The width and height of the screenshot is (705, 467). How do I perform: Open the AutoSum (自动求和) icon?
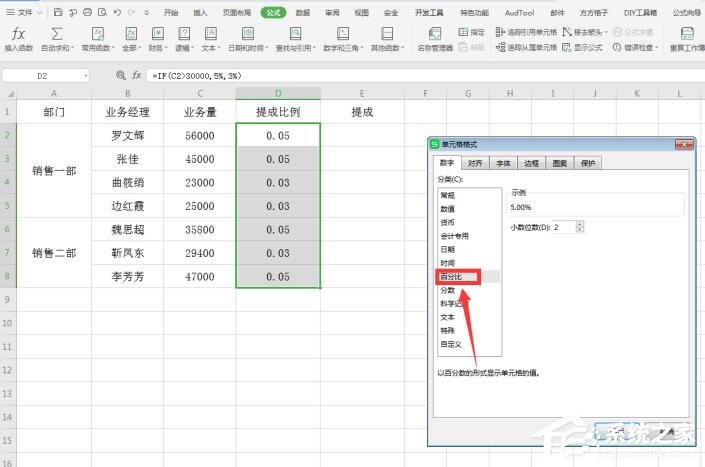(57, 37)
